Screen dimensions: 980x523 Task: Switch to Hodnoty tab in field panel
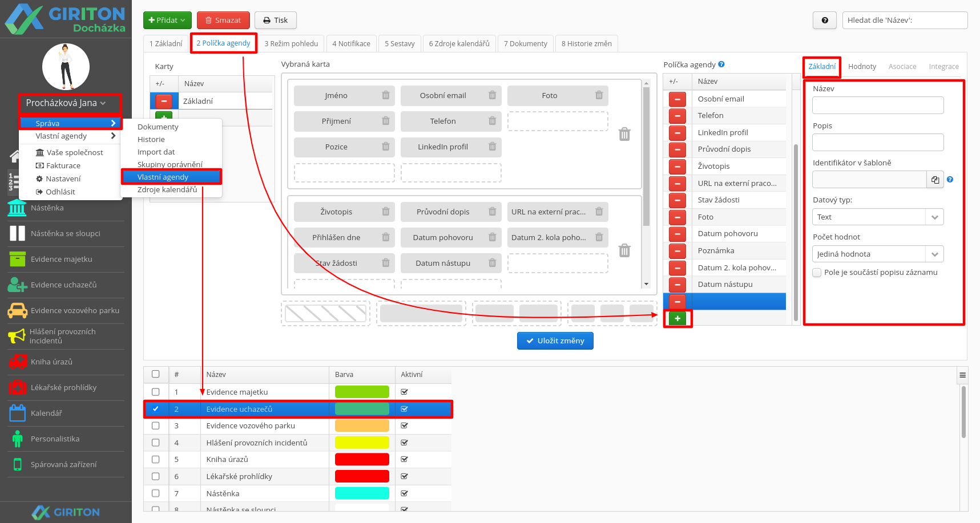click(862, 67)
